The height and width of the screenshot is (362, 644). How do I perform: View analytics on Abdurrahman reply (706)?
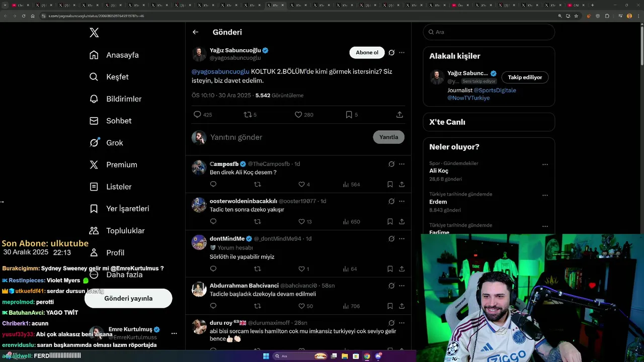coord(351,306)
